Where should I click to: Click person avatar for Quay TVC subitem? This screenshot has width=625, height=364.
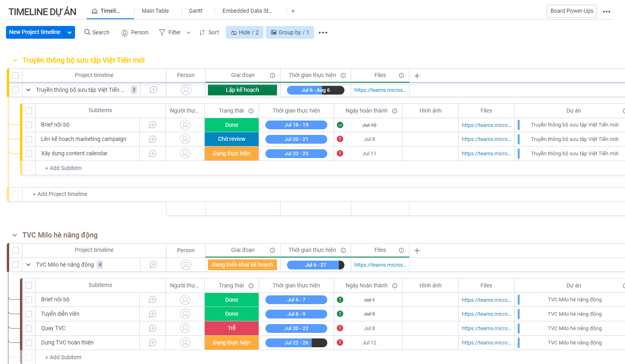185,328
